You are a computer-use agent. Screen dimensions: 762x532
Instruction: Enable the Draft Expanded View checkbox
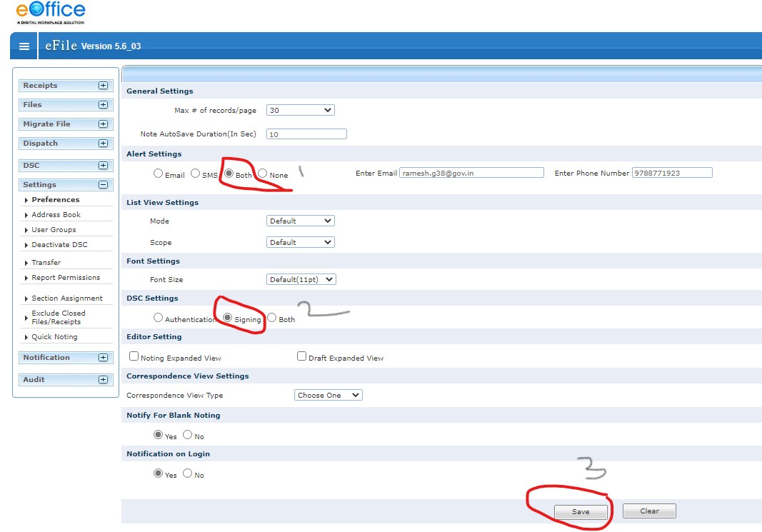pyautogui.click(x=301, y=355)
